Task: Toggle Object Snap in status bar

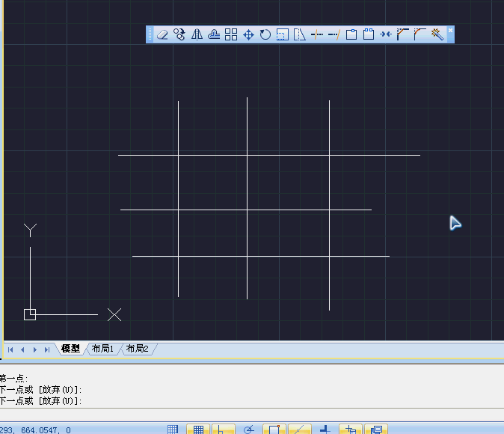Action: tap(274, 430)
